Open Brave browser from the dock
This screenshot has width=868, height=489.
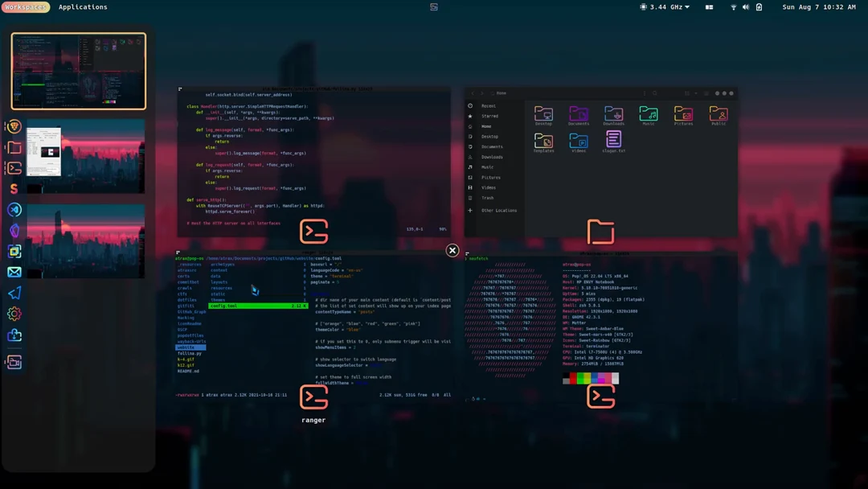(x=14, y=126)
